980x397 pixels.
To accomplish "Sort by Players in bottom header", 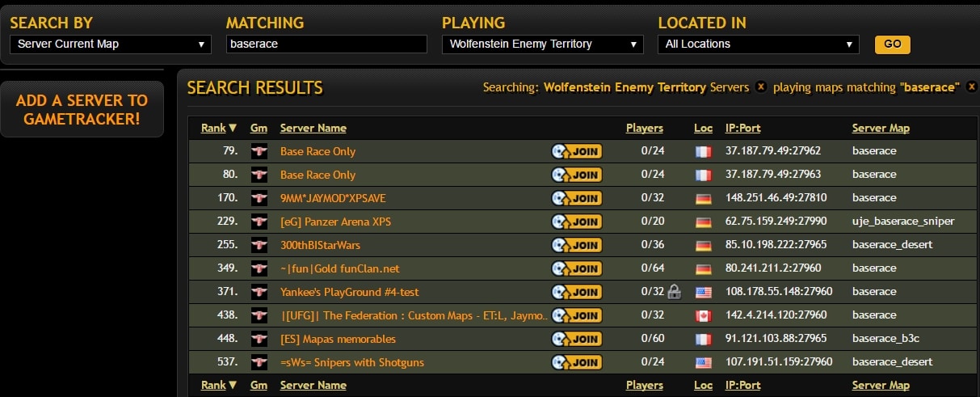I will tap(645, 385).
